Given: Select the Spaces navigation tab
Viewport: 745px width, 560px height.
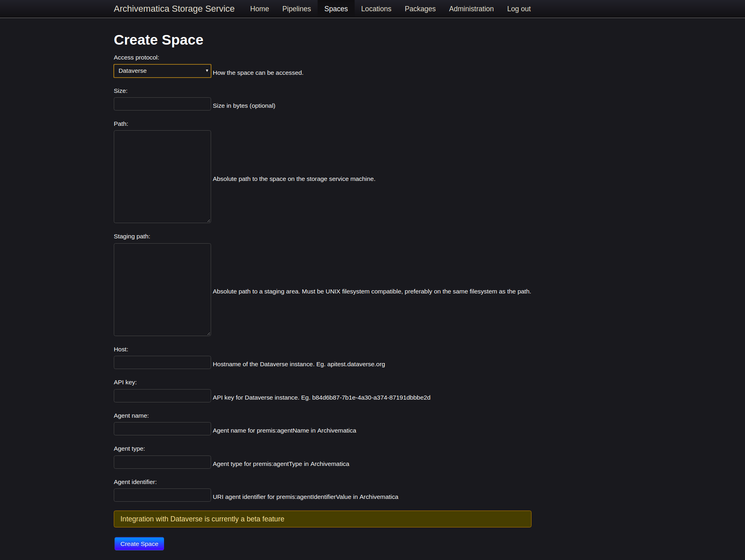Looking at the screenshot, I should point(336,8).
